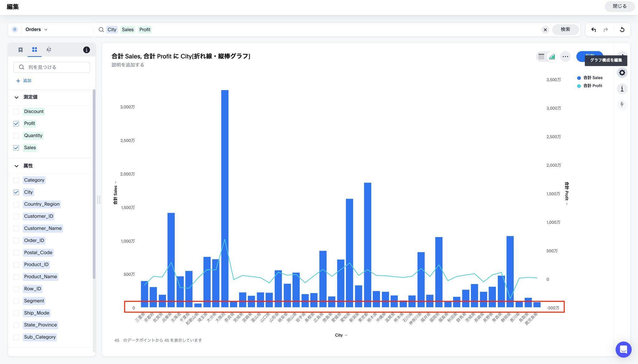This screenshot has width=638, height=364.
Task: Click the 追加 add link
Action: click(27, 81)
